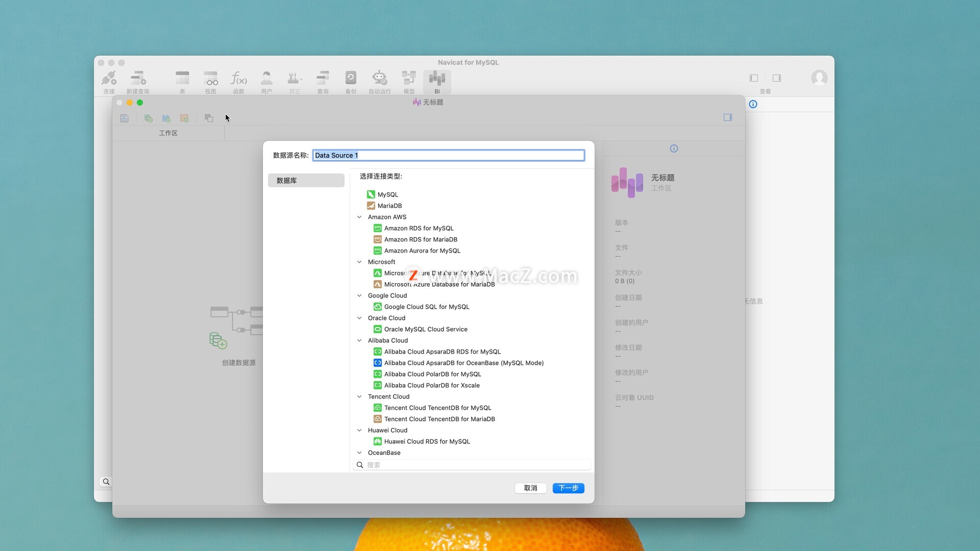
Task: Select Tencent Cloud TencentDB for MySQL
Action: (432, 408)
